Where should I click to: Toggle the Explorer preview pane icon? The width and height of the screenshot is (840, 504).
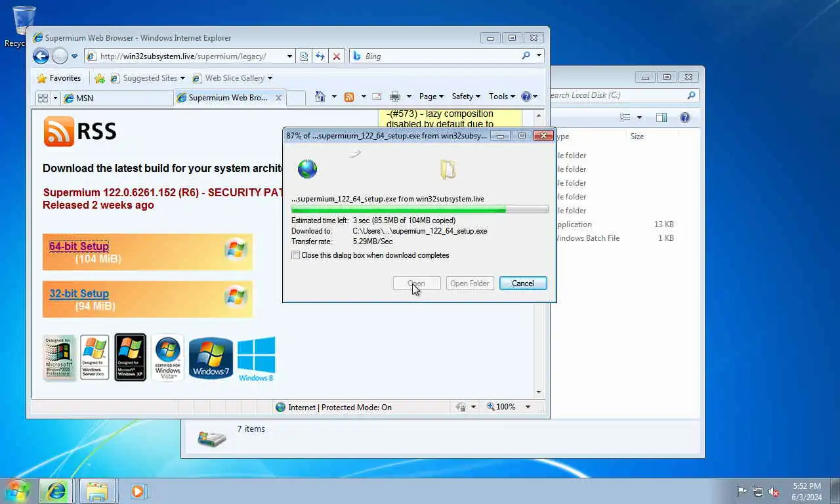pyautogui.click(x=661, y=117)
